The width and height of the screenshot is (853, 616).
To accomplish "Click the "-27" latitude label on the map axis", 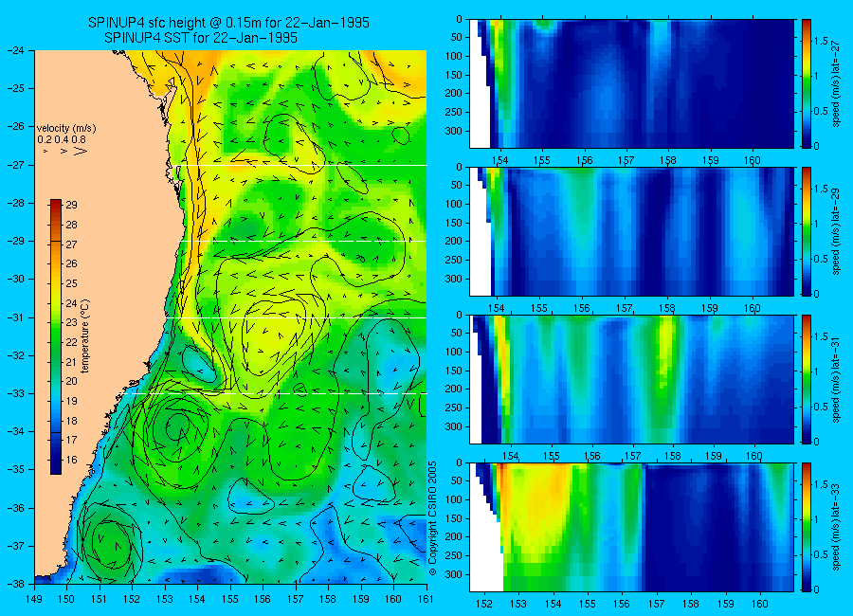I will [15, 164].
